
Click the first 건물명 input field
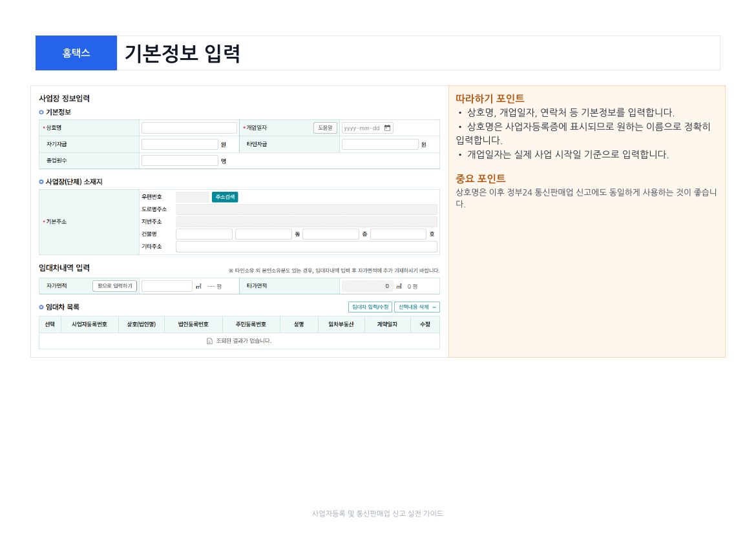click(x=204, y=234)
